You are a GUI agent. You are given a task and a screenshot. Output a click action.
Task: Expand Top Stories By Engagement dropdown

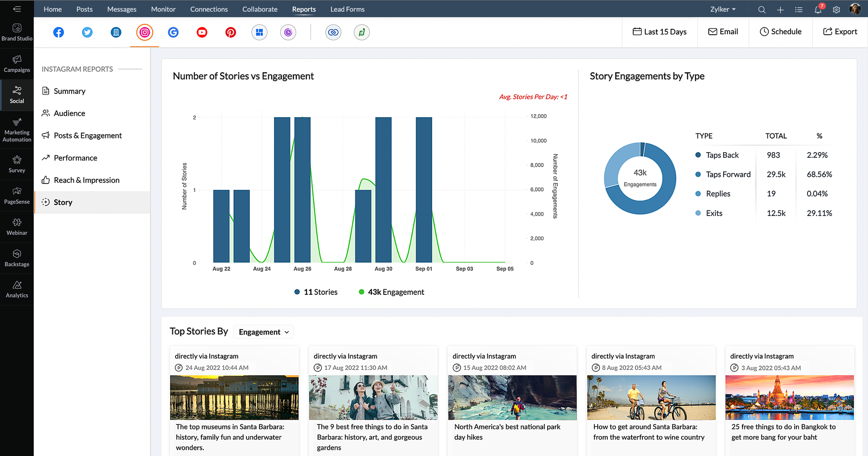[x=264, y=332]
